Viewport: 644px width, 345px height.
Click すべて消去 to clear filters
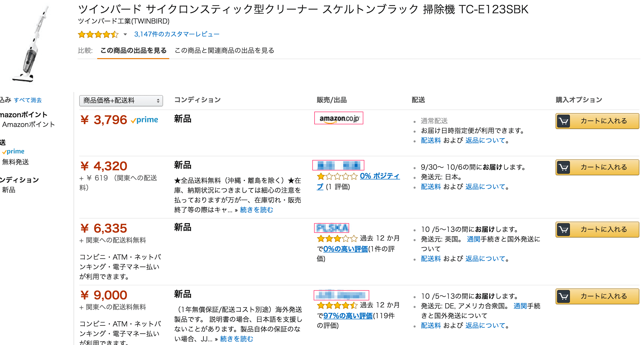click(x=28, y=100)
